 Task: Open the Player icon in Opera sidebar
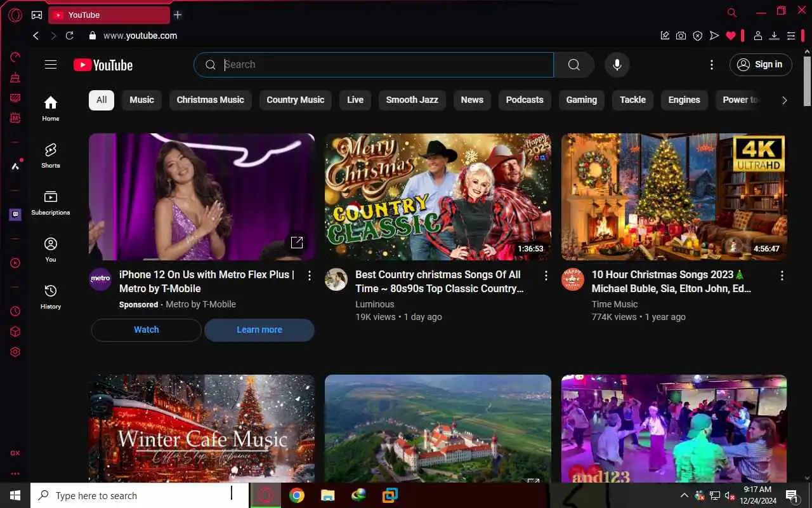(15, 263)
